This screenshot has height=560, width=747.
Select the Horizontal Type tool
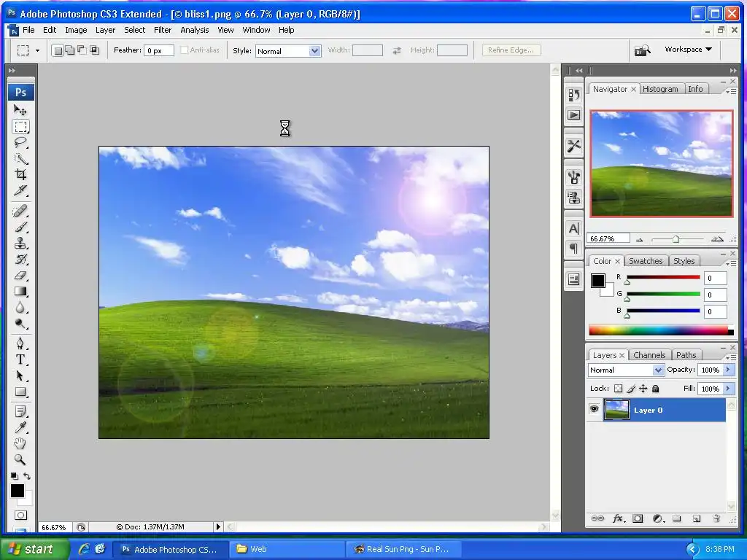tap(20, 359)
